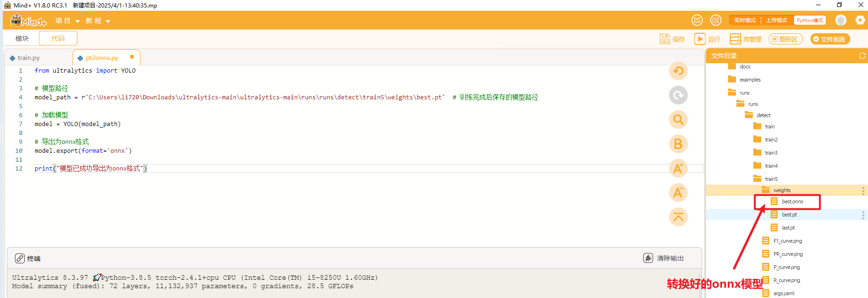The width and height of the screenshot is (868, 298).
Task: Open search with the magnifier icon
Action: click(x=678, y=120)
